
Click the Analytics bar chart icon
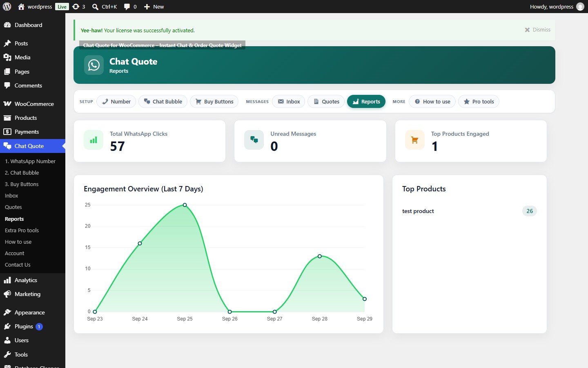[7, 280]
